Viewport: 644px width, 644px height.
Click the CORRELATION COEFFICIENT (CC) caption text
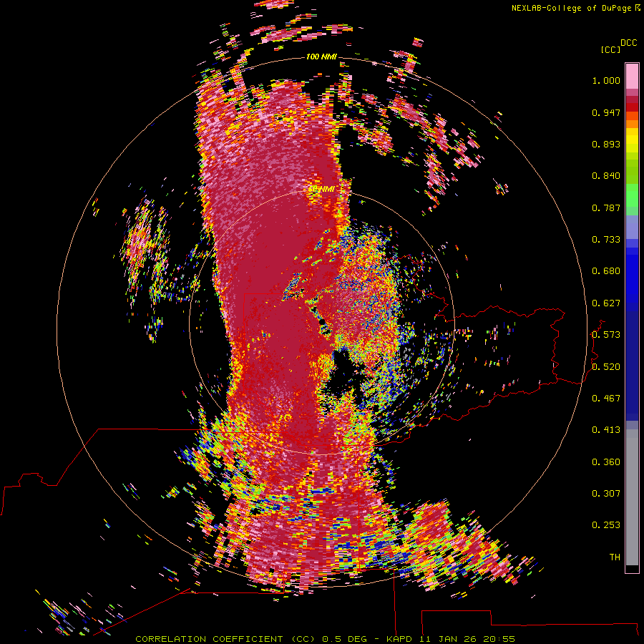click(x=225, y=639)
